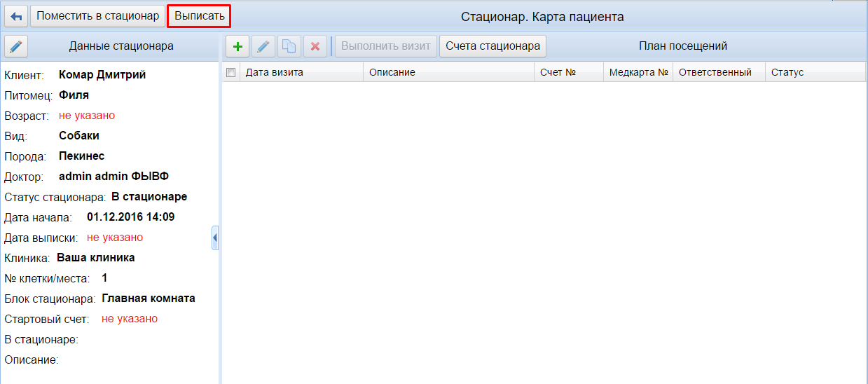The image size is (868, 384).
Task: Sort by 'Медкарта №' column
Action: pos(638,72)
